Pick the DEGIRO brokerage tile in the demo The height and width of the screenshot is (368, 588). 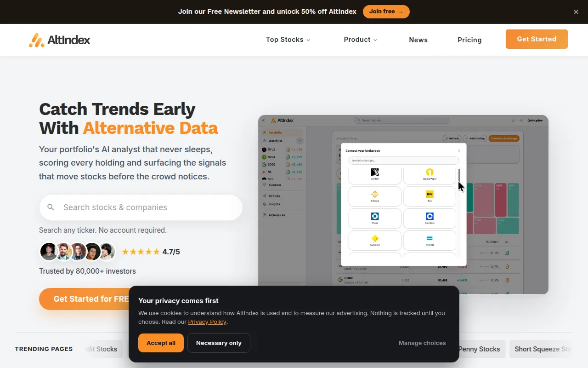(x=430, y=241)
